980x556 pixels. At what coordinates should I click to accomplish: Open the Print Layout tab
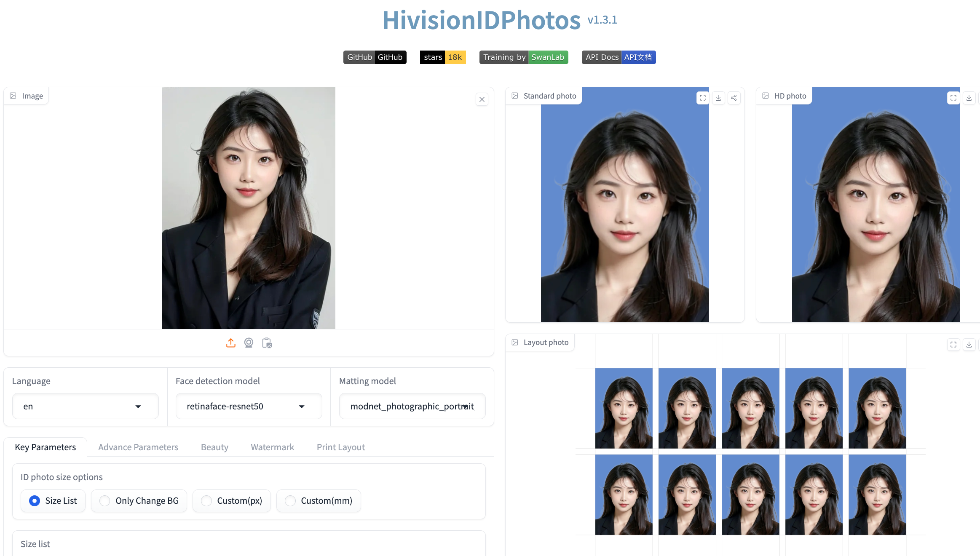[x=341, y=447]
